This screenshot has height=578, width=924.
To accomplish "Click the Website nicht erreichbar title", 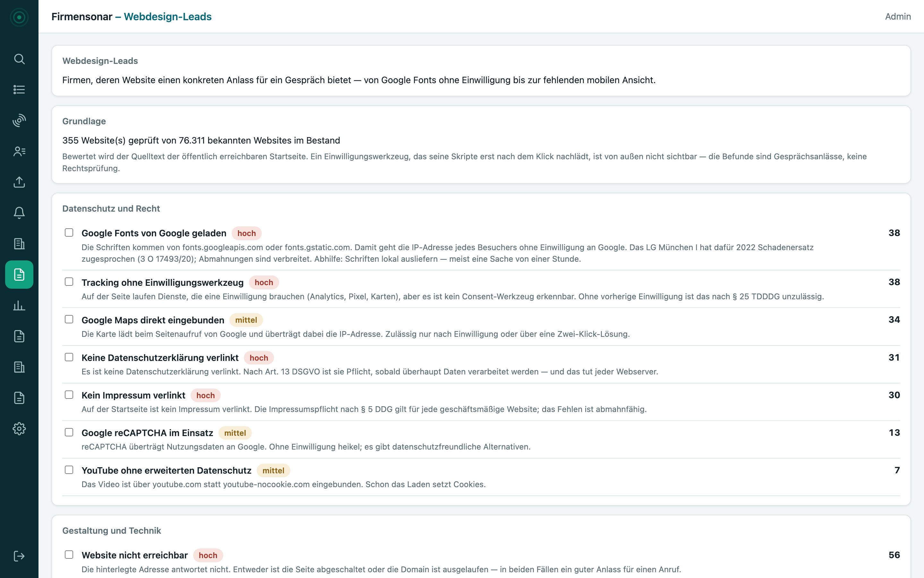I will pos(135,555).
